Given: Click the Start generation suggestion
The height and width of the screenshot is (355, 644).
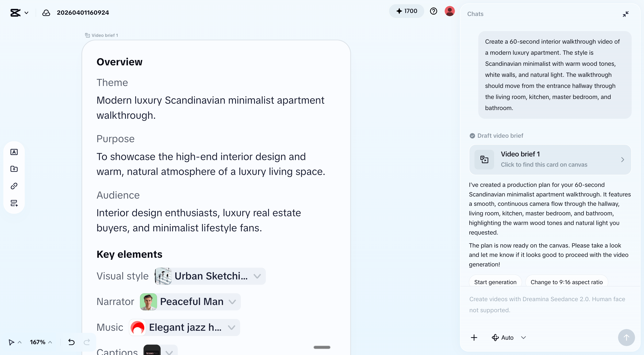Looking at the screenshot, I should (495, 282).
